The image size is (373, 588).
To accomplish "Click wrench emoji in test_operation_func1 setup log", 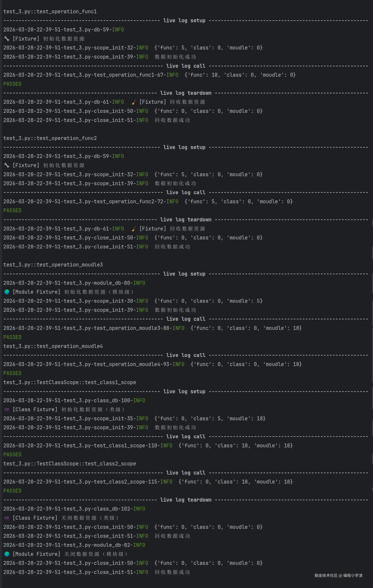I will (7, 39).
